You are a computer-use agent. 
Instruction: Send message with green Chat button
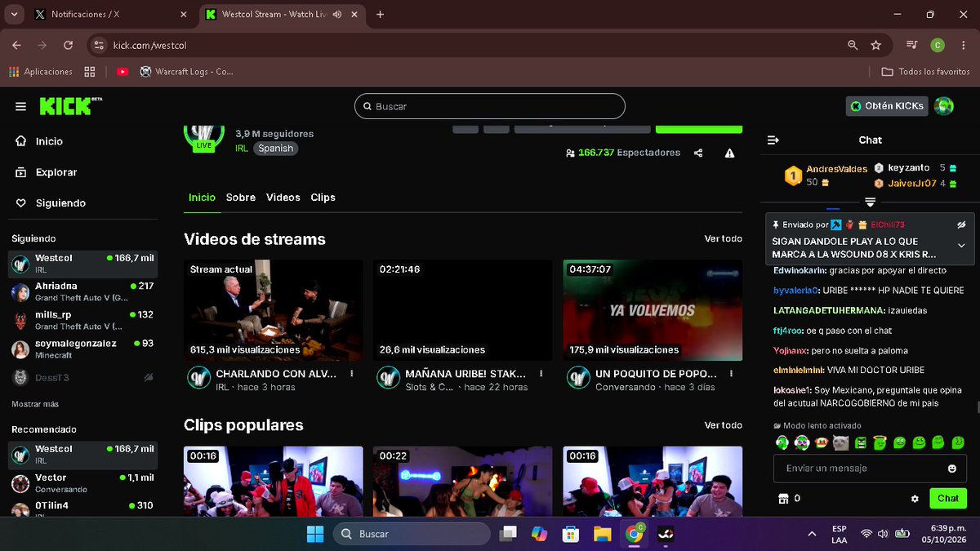[948, 498]
